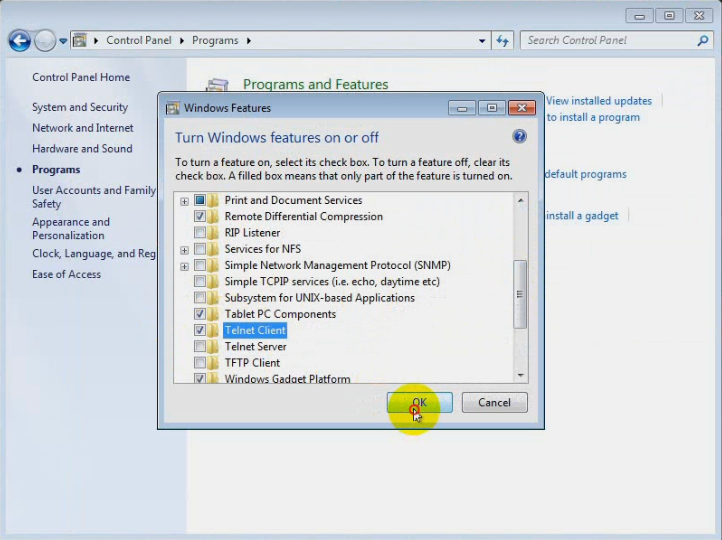Screen dimensions: 722x540
Task: Select Remote Differential Compression label
Action: 303,216
